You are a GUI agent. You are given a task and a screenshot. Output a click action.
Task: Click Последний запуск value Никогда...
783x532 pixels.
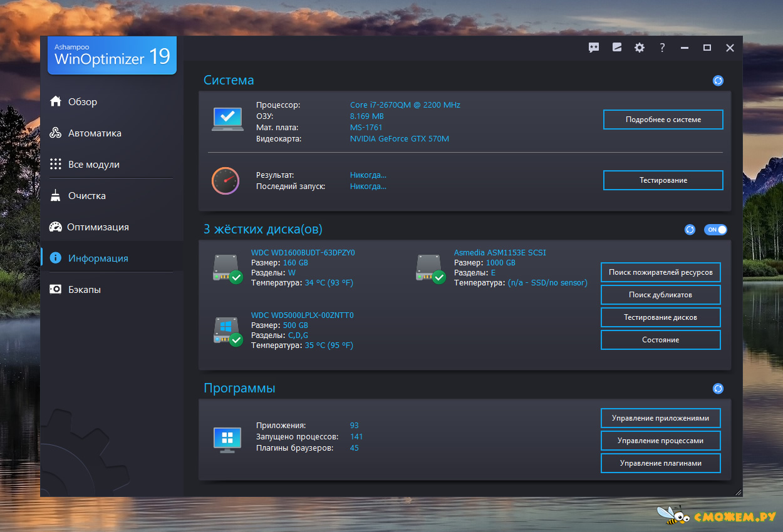point(368,187)
